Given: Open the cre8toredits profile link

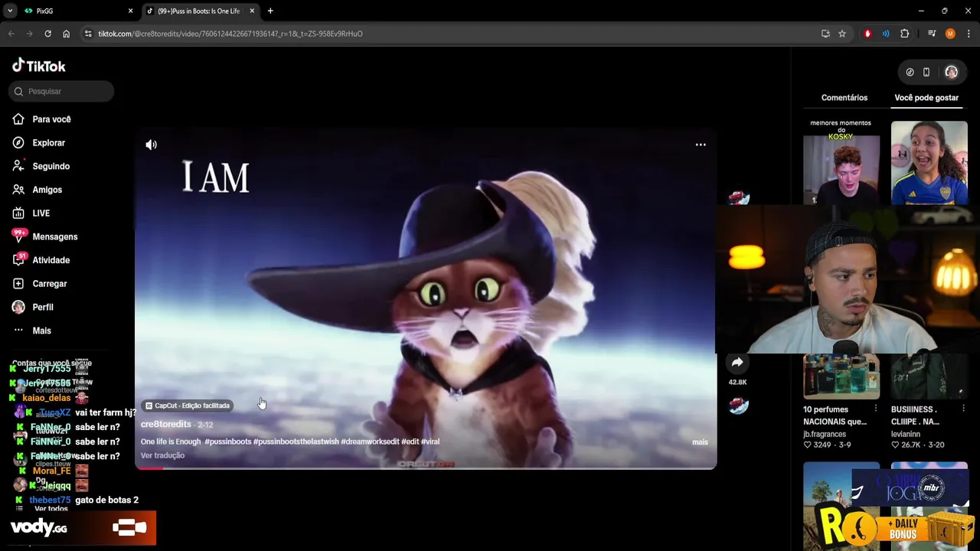Looking at the screenshot, I should point(165,424).
